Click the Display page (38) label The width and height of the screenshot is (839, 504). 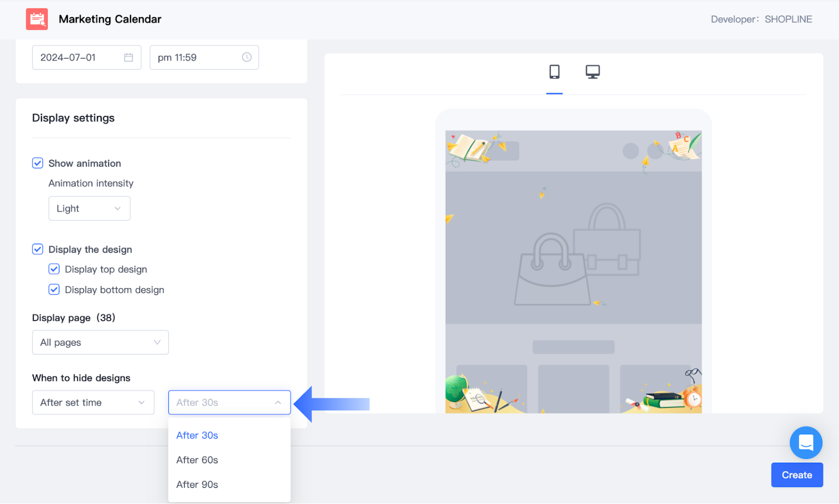pos(74,317)
